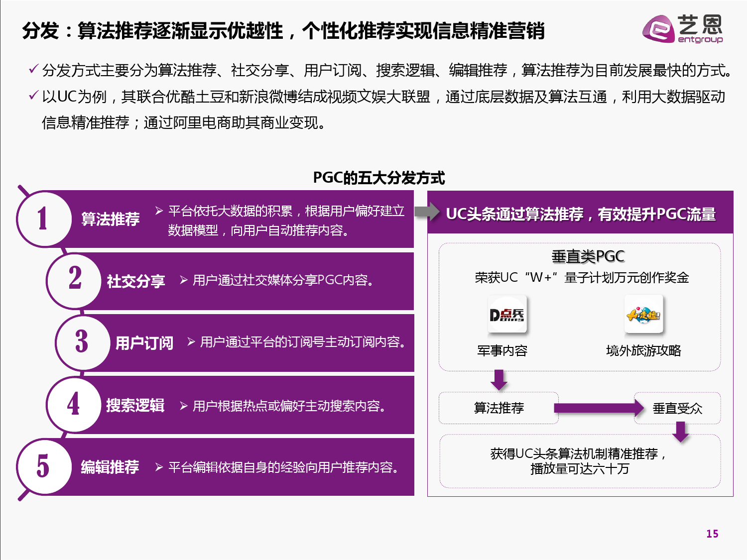The width and height of the screenshot is (747, 560).
Task: Click 用户通过社交媒体分享PGC内容 description
Action: click(x=283, y=280)
